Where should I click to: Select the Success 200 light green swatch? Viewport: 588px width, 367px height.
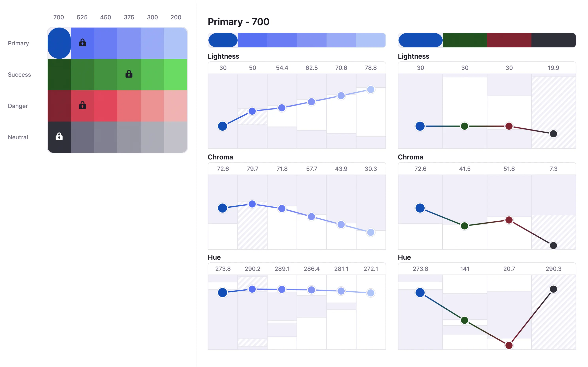(175, 75)
